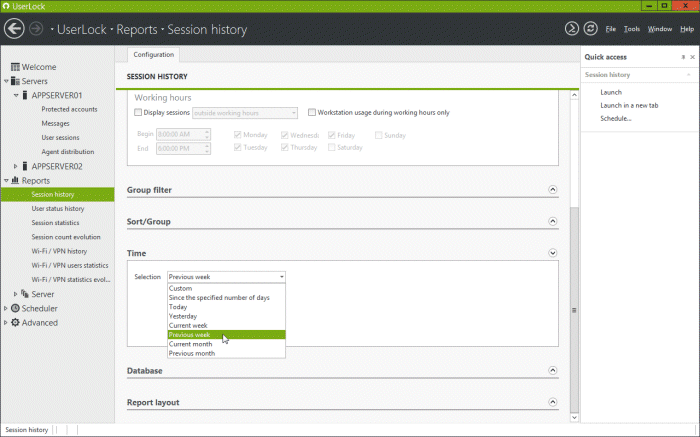Click the back arrow navigation button

point(17,29)
